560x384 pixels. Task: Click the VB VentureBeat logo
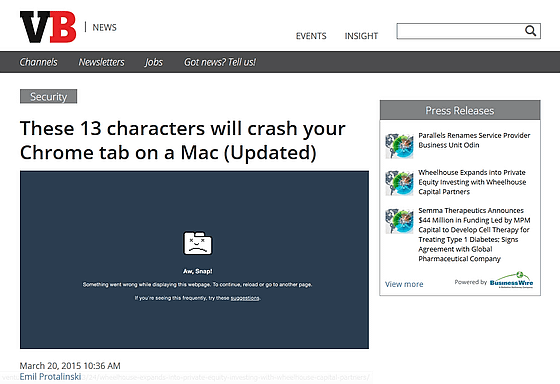coord(48,27)
